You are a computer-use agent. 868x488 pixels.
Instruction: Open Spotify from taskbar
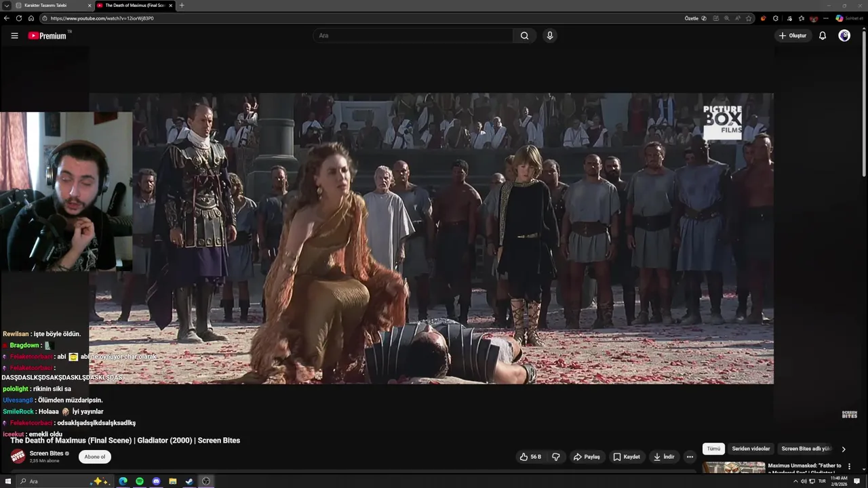pos(140,481)
